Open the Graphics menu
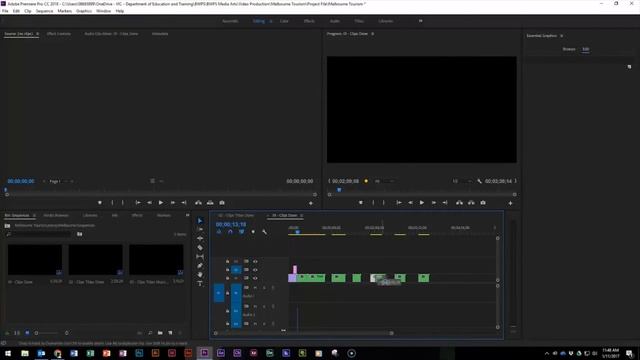 click(x=84, y=11)
